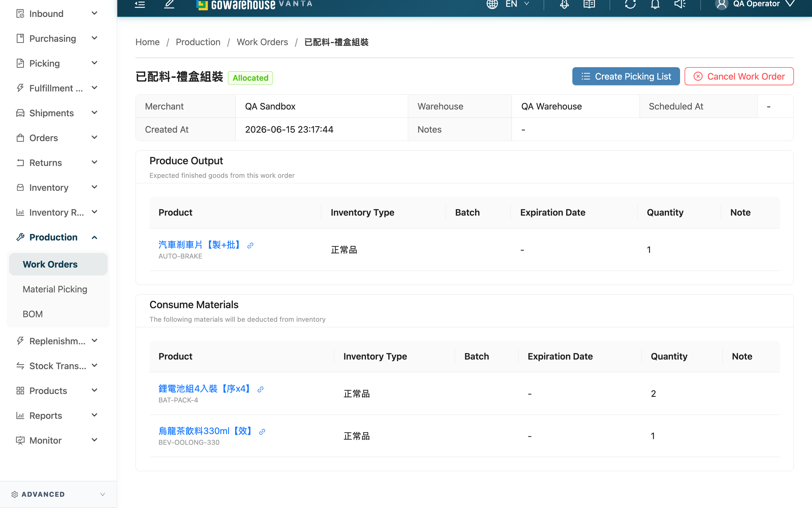Click the edit pencil icon in header
The width and height of the screenshot is (812, 508).
[169, 4]
